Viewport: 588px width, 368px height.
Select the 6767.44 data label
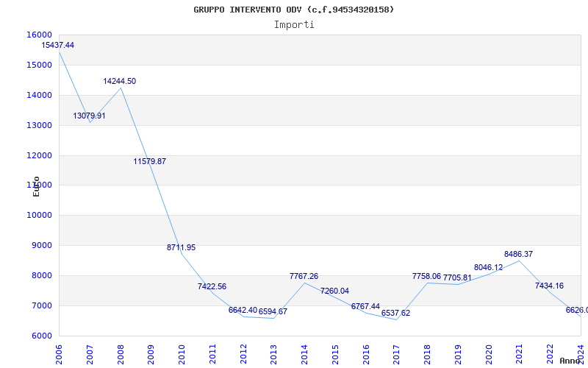point(365,306)
